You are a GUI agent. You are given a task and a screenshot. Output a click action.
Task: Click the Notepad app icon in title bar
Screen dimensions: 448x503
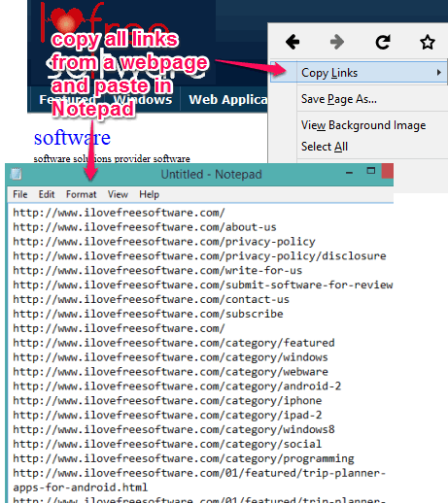[x=16, y=174]
